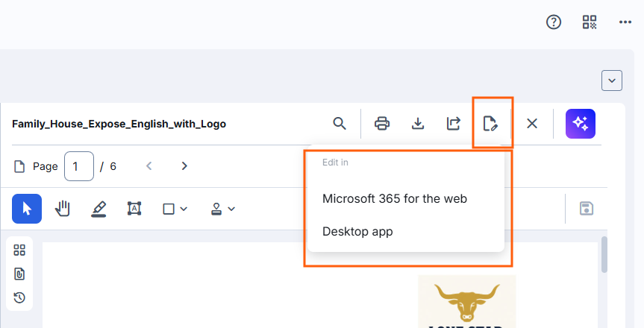Expand the shape tool dropdown arrow
644x328 pixels.
[x=184, y=209]
